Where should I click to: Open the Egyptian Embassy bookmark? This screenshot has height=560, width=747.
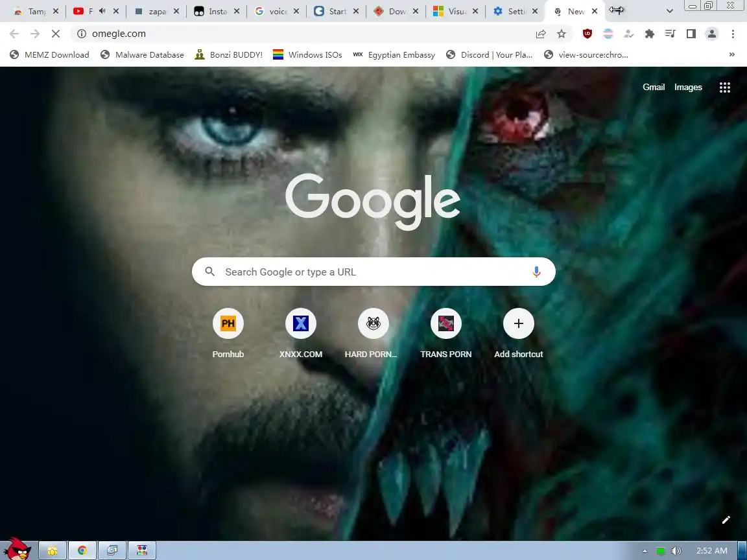(394, 54)
